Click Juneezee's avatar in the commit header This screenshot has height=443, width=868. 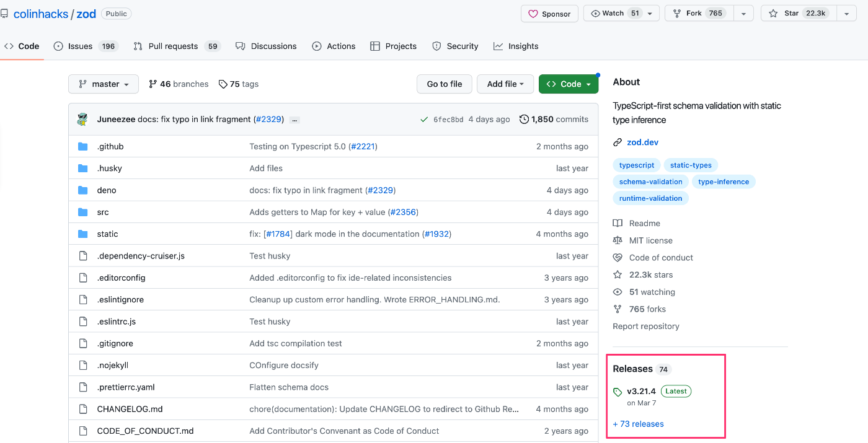click(83, 119)
